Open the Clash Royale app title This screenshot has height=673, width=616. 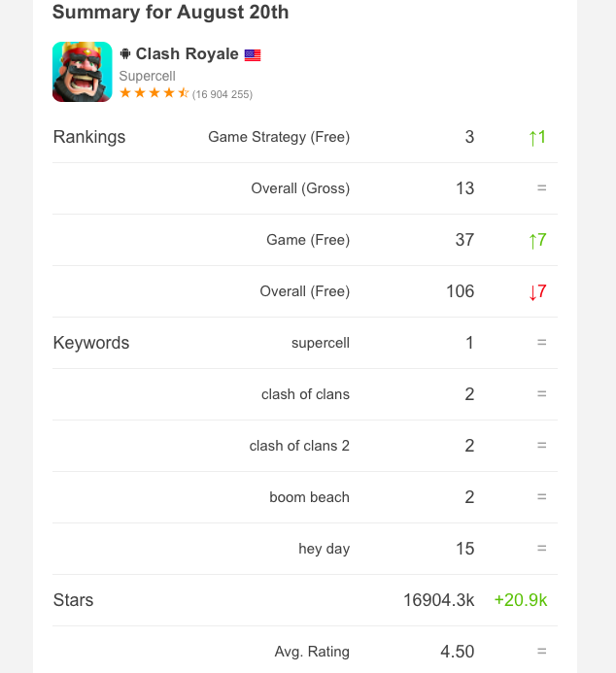pyautogui.click(x=187, y=54)
